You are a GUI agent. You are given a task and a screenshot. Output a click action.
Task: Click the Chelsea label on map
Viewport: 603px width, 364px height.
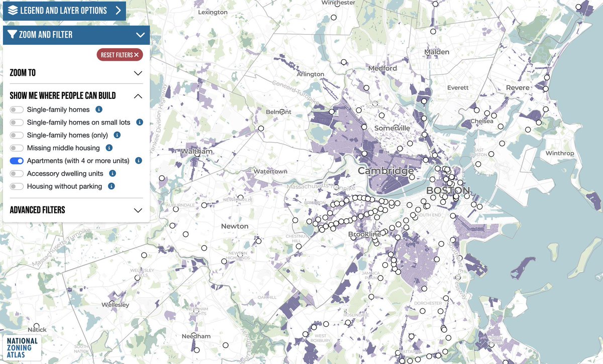[481, 121]
